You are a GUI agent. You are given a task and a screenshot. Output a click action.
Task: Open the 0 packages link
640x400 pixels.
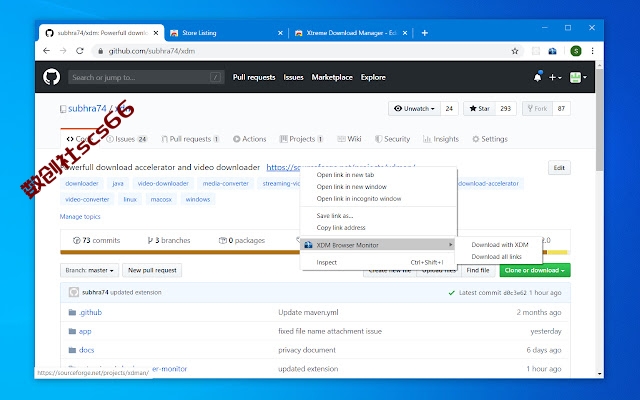pos(242,240)
